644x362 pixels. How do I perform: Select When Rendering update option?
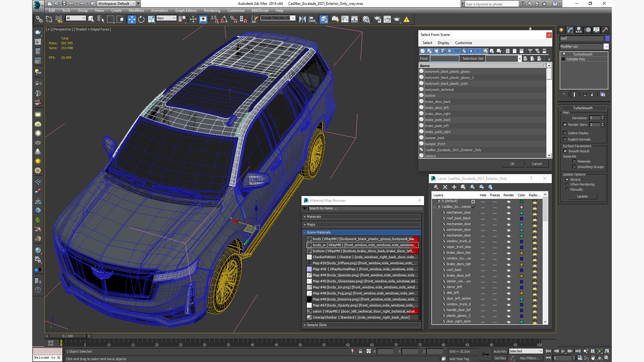coord(567,184)
